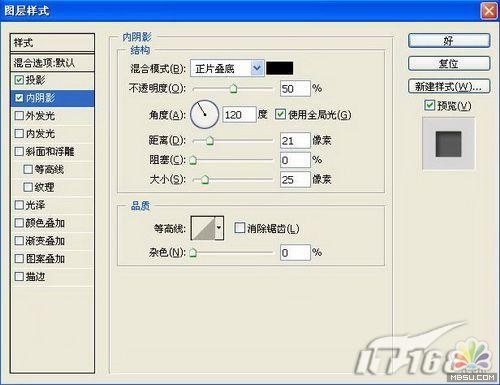Viewport: 500px width, 385px height.
Task: Enable the 外发光 outer glow checkbox
Action: click(x=19, y=116)
